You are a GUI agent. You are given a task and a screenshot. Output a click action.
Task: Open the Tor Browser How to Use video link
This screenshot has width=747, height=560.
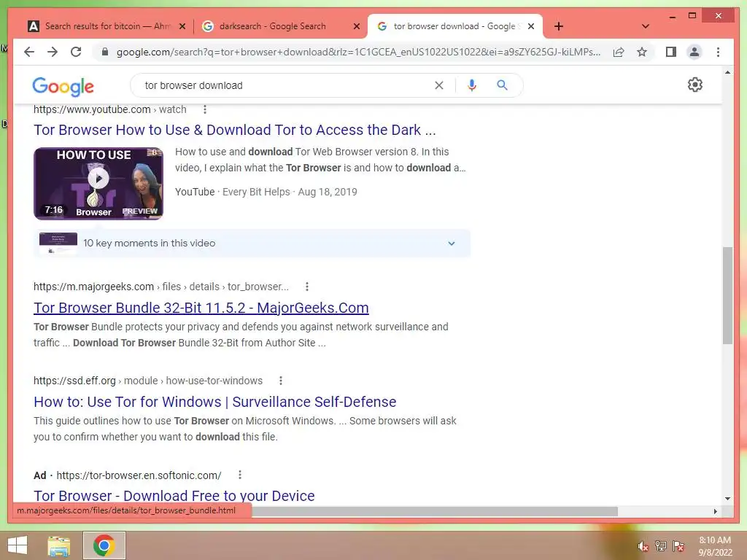[x=234, y=130]
